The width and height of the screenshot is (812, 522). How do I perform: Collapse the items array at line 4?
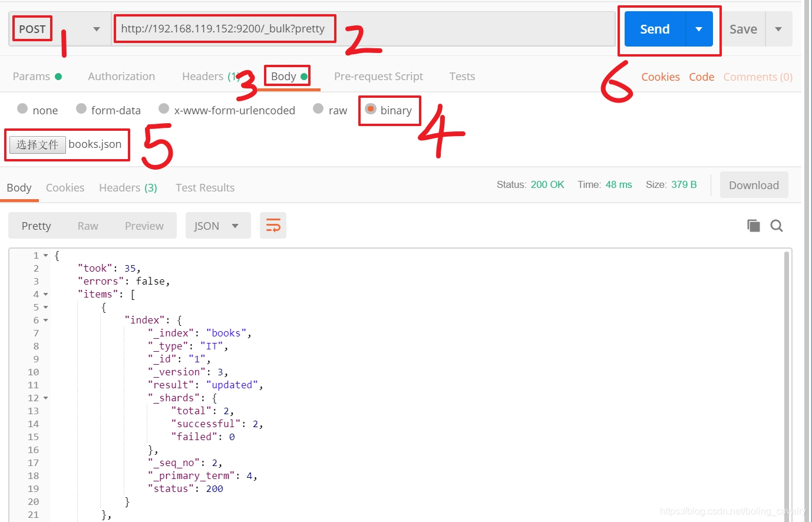[x=45, y=295]
